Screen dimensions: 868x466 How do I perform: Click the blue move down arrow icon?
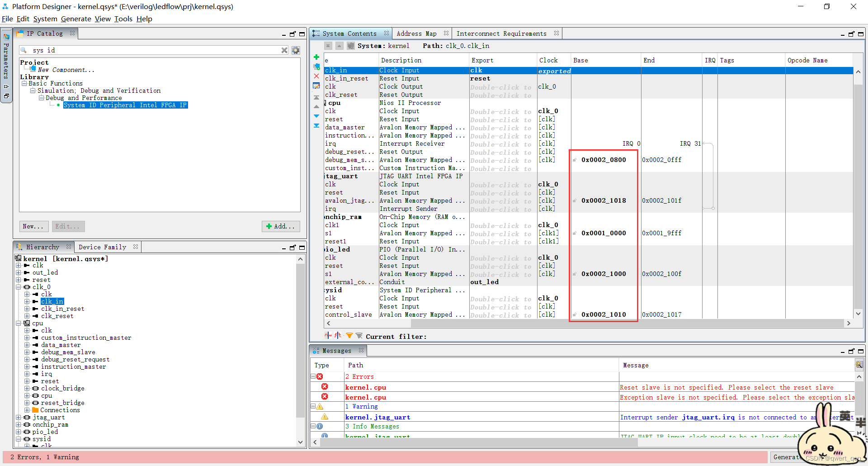[x=316, y=116]
